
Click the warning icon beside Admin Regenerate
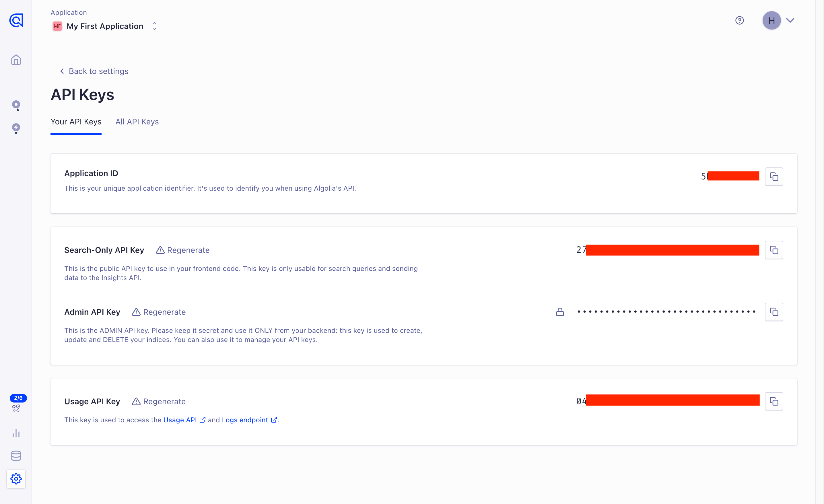(136, 312)
